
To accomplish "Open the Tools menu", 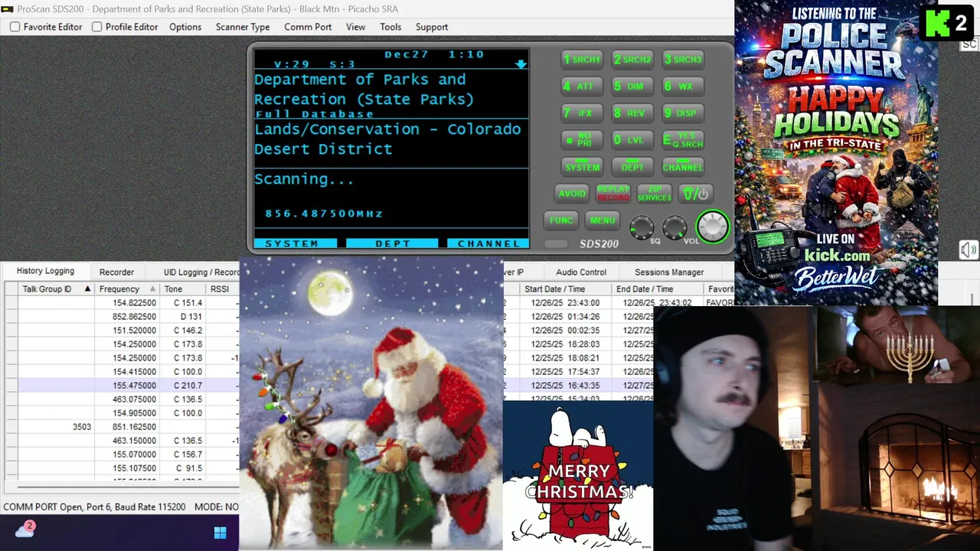I will 390,27.
